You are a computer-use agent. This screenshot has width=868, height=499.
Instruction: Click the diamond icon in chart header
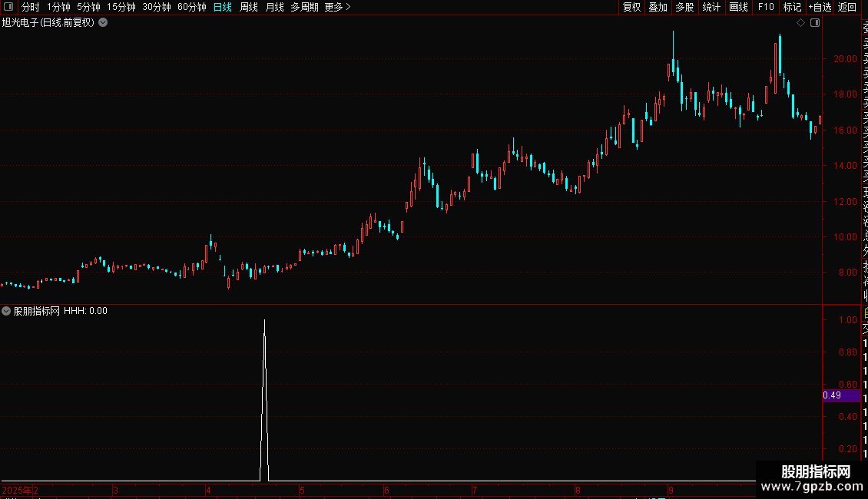pyautogui.click(x=800, y=23)
